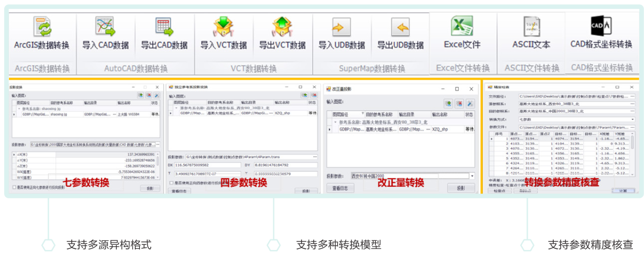Tick the 正向四参数 reverse projection checkbox
644x267 pixels.
pyautogui.click(x=171, y=182)
